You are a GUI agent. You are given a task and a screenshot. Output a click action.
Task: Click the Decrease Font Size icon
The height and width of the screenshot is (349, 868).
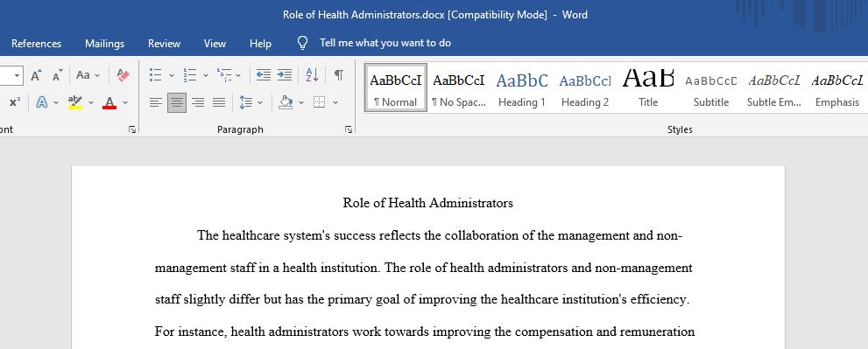58,75
